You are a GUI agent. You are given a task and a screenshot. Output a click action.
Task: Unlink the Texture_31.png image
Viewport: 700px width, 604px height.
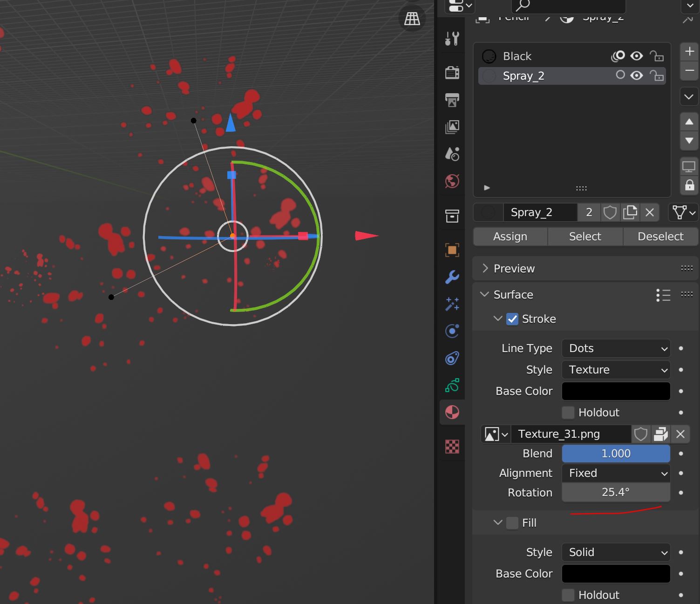pos(680,434)
